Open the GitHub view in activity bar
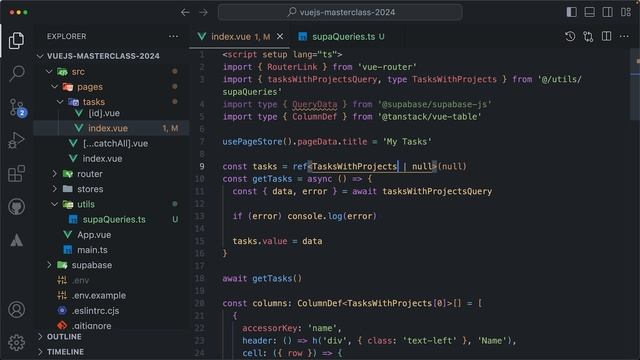This screenshot has width=640, height=360. (16, 207)
